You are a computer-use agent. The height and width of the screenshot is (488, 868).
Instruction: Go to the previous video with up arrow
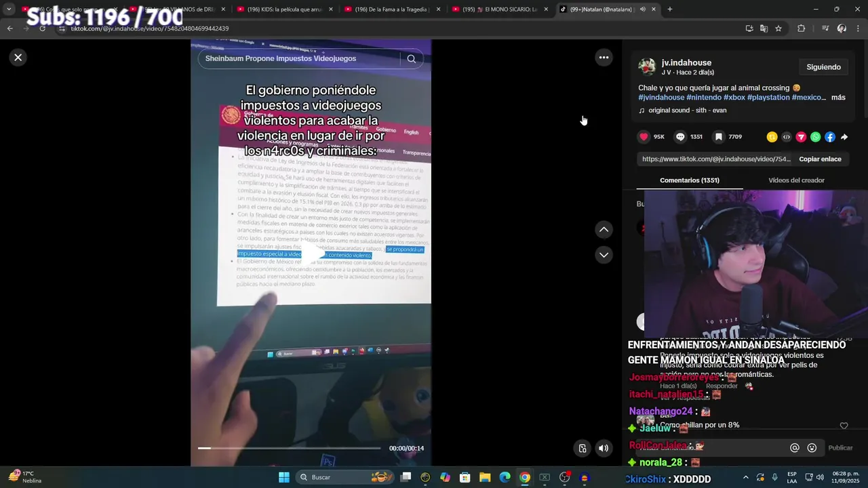604,230
